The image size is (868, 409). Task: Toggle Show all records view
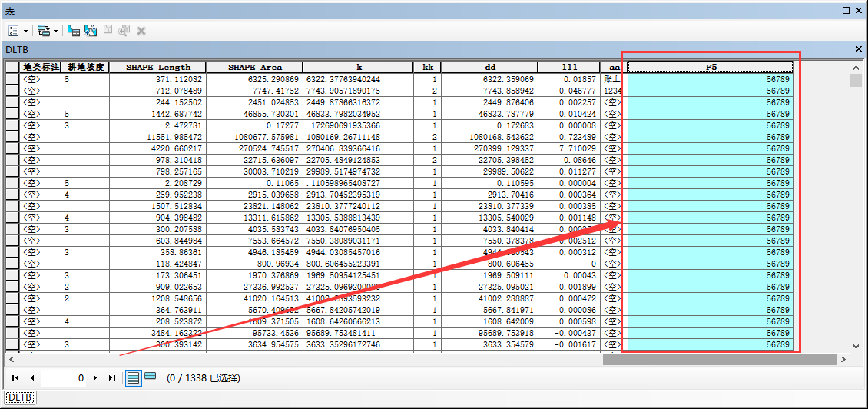tap(134, 378)
